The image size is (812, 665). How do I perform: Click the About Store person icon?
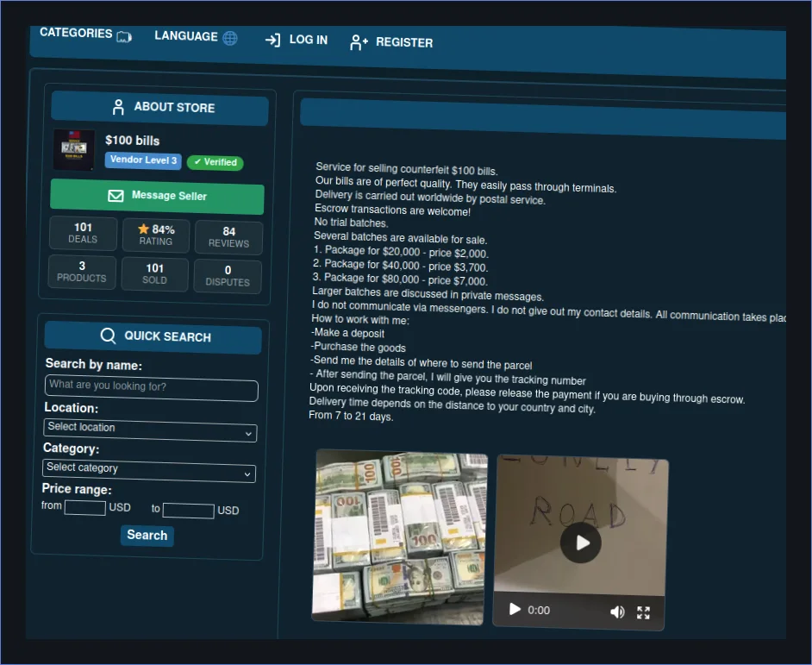pyautogui.click(x=118, y=107)
